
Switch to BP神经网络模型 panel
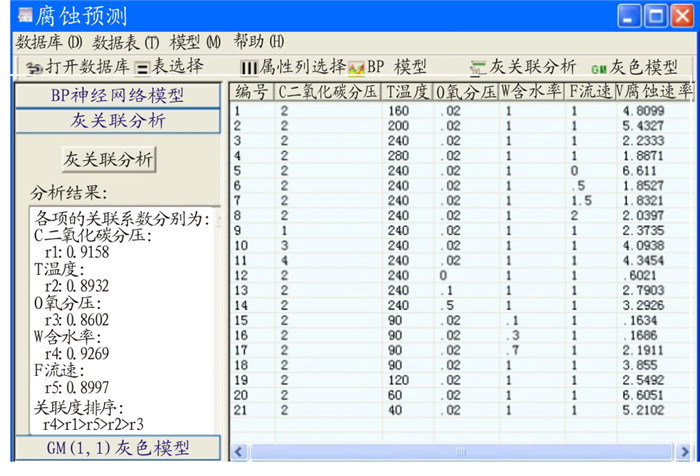[x=118, y=95]
